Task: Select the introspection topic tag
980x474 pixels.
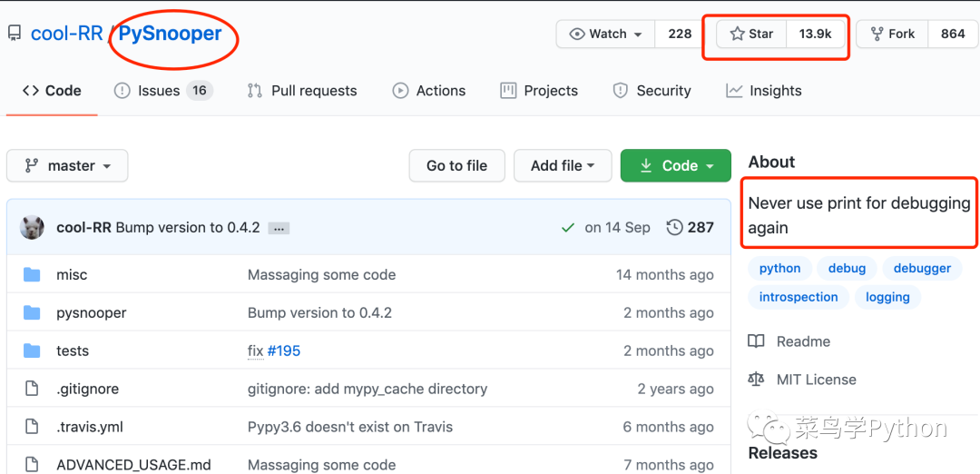Action: 799,297
